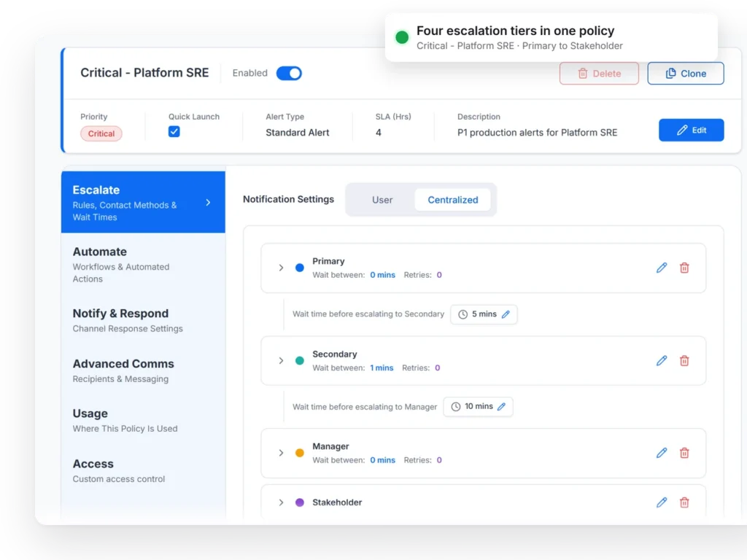The height and width of the screenshot is (560, 747).
Task: Expand the Manager tier row
Action: 281,453
